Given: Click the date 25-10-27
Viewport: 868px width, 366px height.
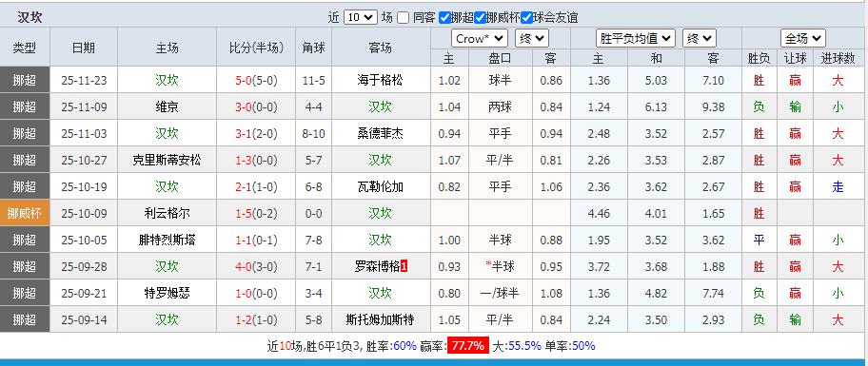Looking at the screenshot, I should point(84,160).
